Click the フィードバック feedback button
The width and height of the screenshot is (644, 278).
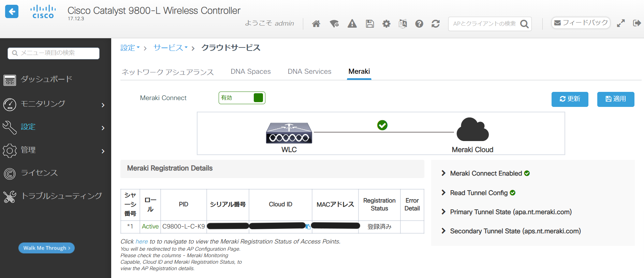[581, 23]
